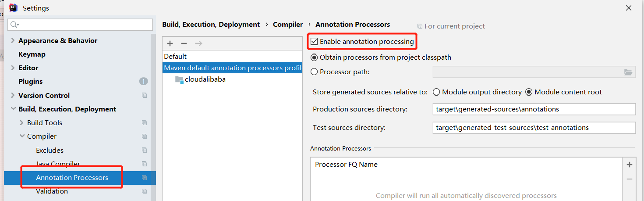The height and width of the screenshot is (201, 644).
Task: Click the Compiler breadcrumb link
Action: 288,25
